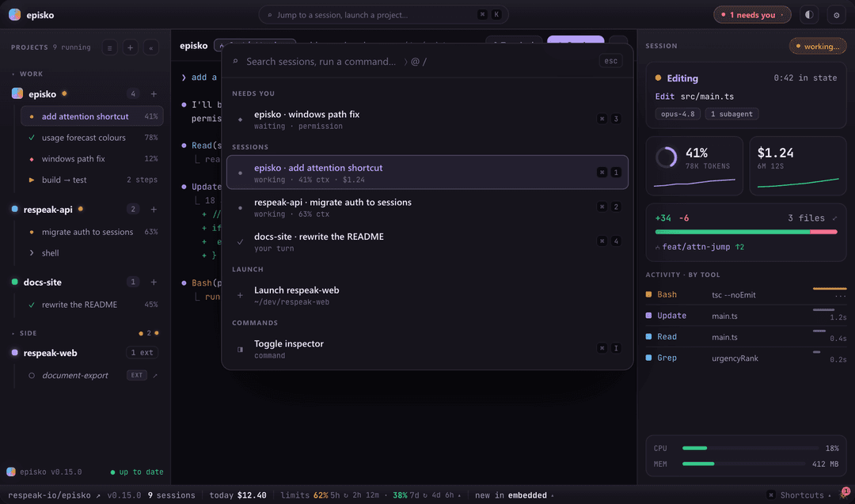Viewport: 855px width, 504px height.
Task: Click the feat/attn-jump branch label
Action: tap(696, 247)
